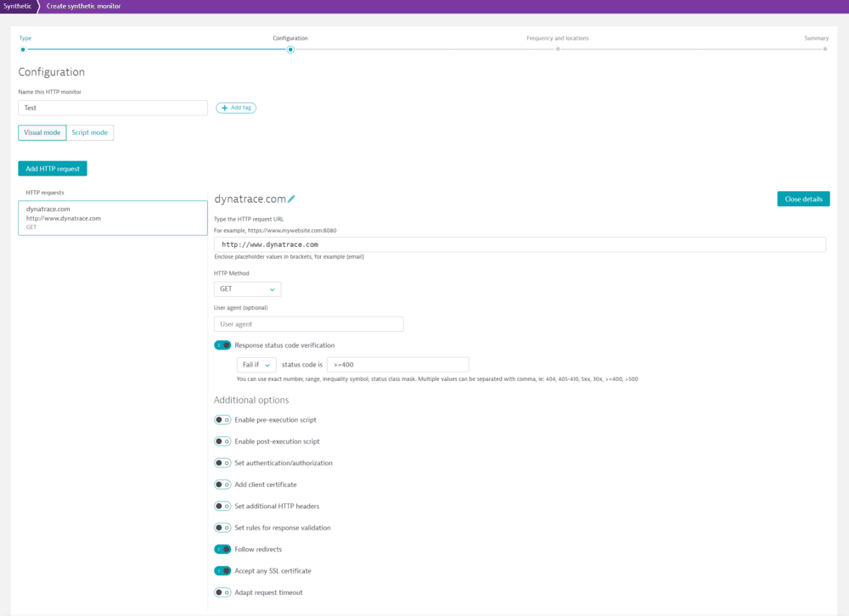
Task: Open the Synthetic breadcrumb menu
Action: (19, 6)
